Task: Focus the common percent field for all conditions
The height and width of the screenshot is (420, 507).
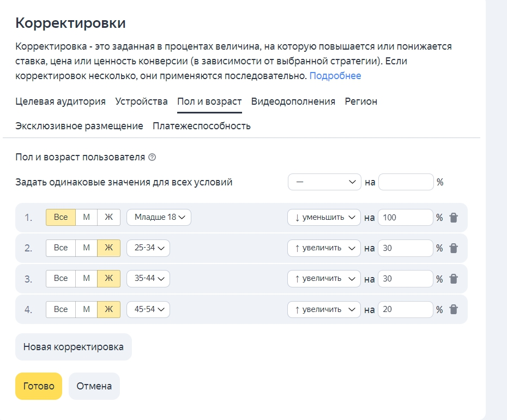Action: pyautogui.click(x=406, y=182)
